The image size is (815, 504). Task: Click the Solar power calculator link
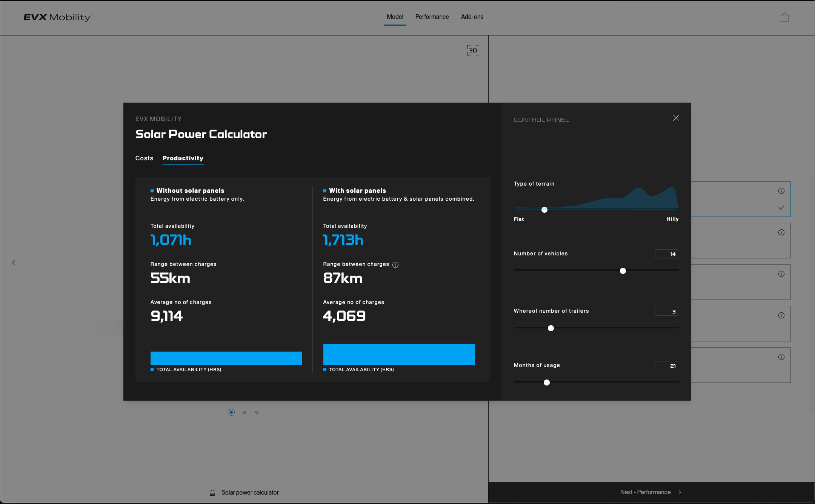pos(250,493)
